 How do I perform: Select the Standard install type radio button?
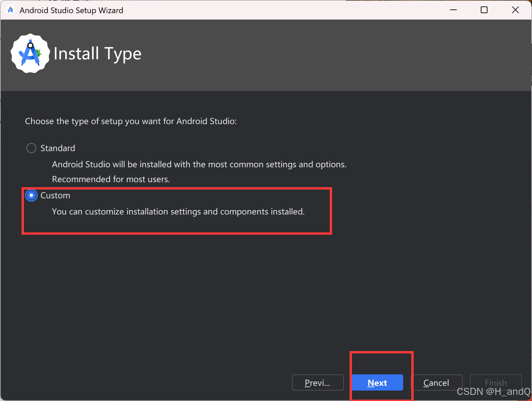(x=31, y=148)
